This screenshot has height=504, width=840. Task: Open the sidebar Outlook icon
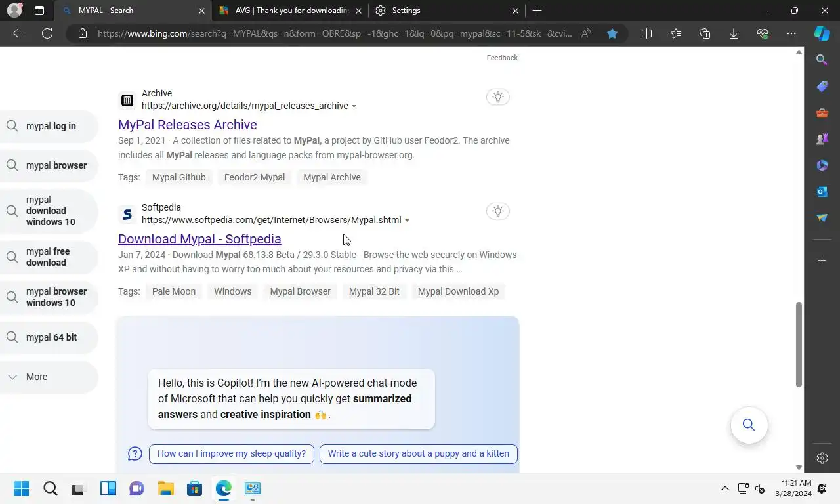822,192
